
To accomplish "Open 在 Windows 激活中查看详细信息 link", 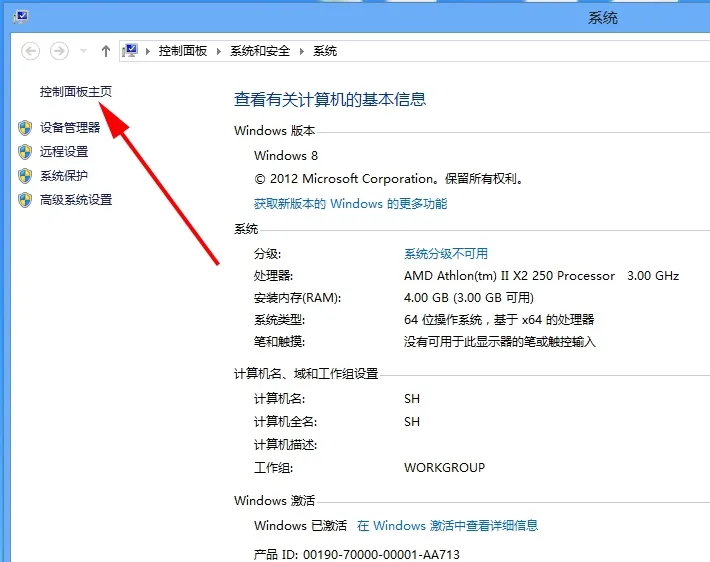I will pos(447,525).
